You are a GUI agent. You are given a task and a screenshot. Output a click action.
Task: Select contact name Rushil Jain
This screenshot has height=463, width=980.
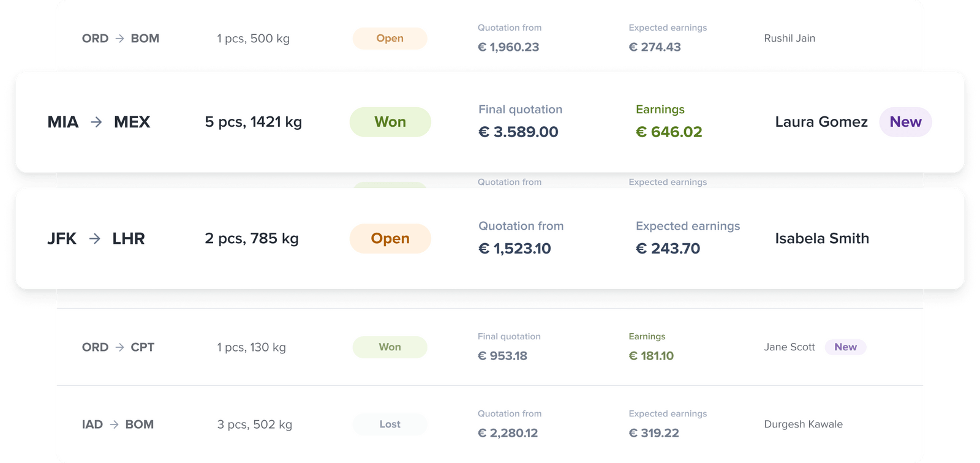(790, 38)
